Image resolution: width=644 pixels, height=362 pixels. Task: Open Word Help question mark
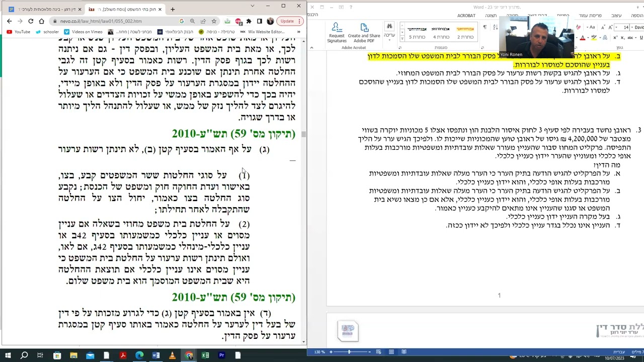[351, 7]
